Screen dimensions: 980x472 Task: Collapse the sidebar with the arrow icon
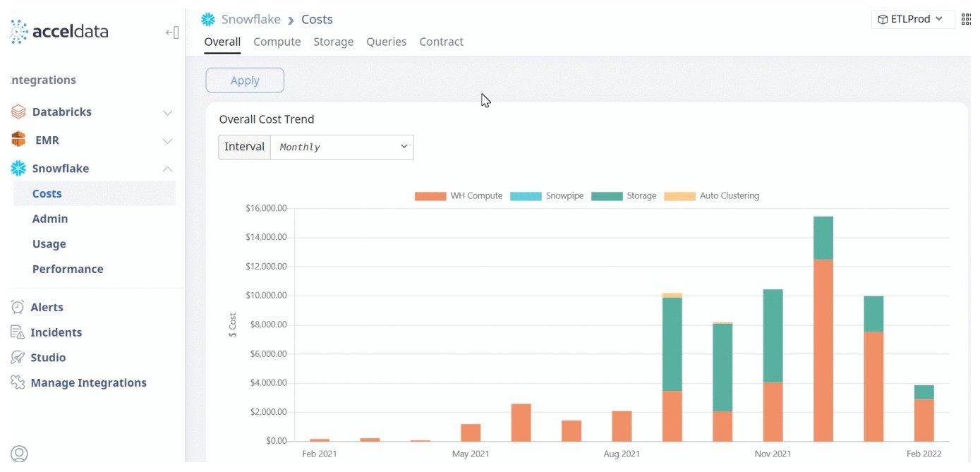[x=171, y=32]
